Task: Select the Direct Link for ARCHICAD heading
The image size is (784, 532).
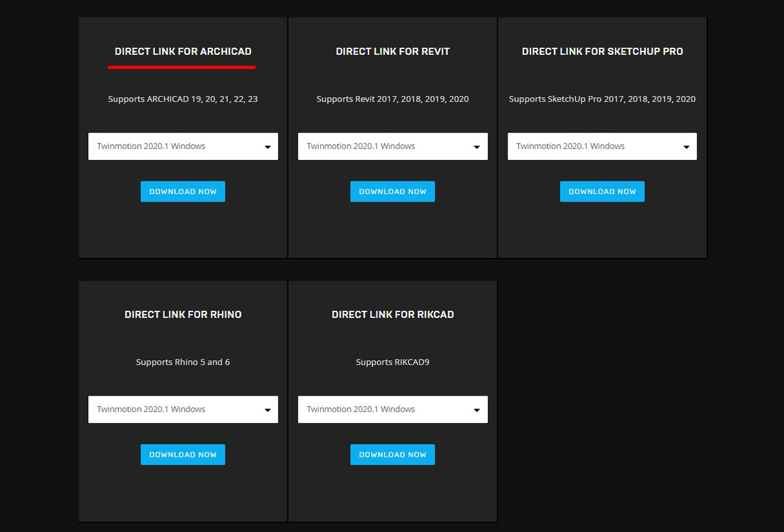Action: [x=183, y=52]
